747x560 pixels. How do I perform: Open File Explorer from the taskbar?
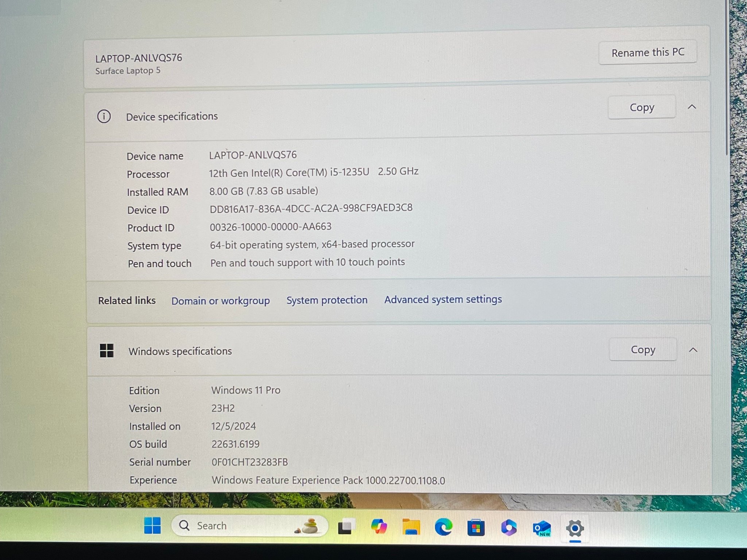(411, 527)
